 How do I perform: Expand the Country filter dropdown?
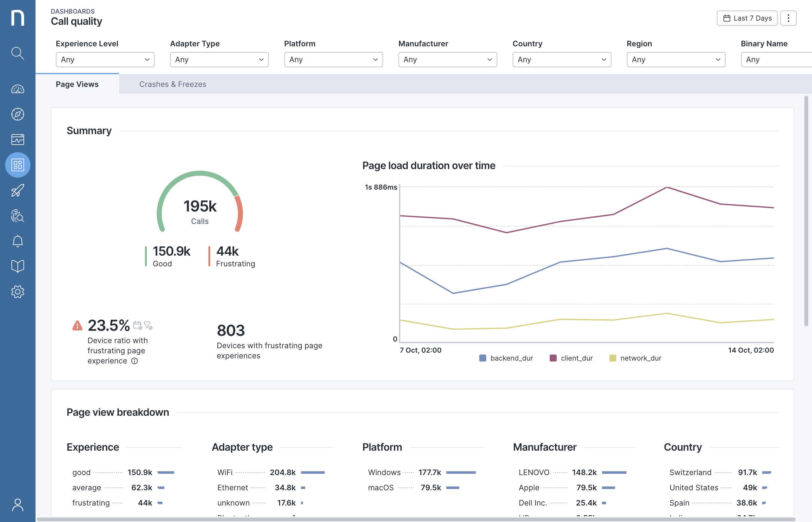(x=561, y=60)
